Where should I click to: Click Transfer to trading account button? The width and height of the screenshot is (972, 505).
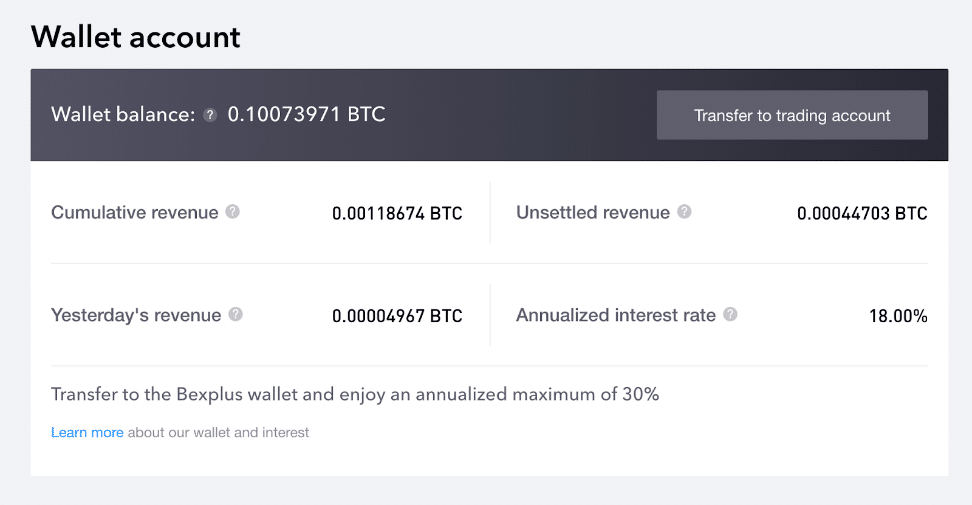point(792,115)
